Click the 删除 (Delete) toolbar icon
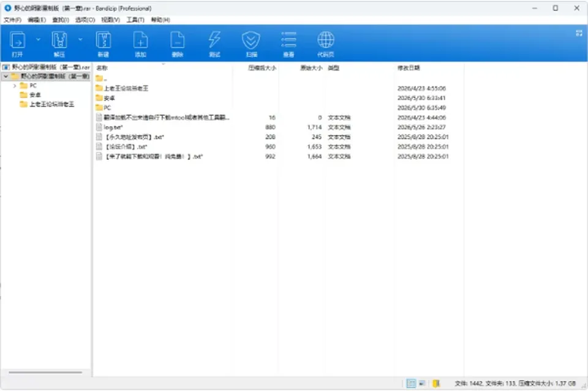This screenshot has width=588, height=391. click(178, 44)
